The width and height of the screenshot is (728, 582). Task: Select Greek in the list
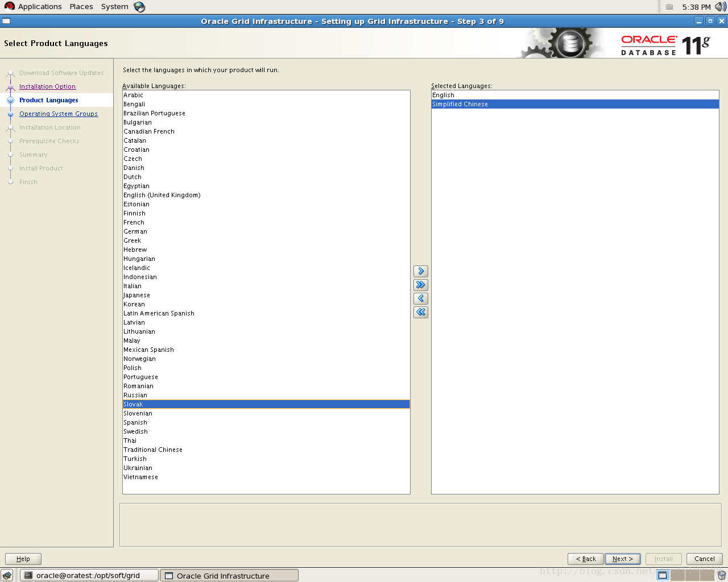point(266,240)
